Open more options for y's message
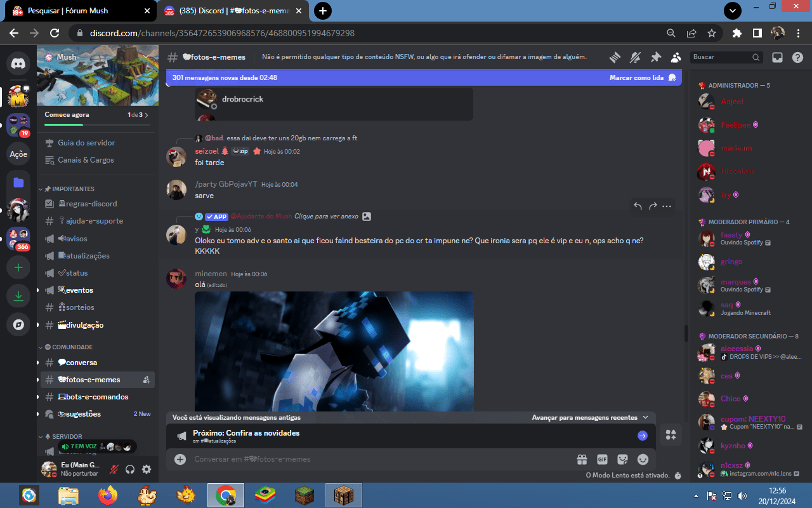The height and width of the screenshot is (508, 812). [667, 206]
